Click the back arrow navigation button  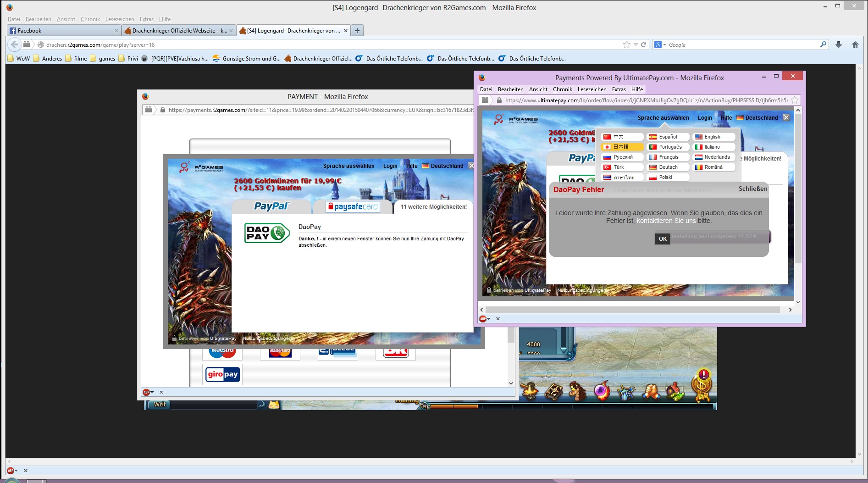pyautogui.click(x=14, y=44)
